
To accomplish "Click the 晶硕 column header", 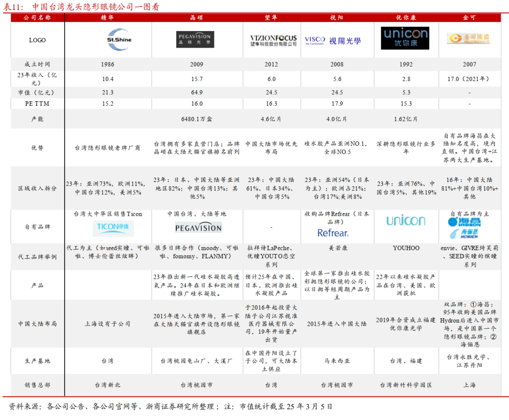I will click(x=197, y=17).
